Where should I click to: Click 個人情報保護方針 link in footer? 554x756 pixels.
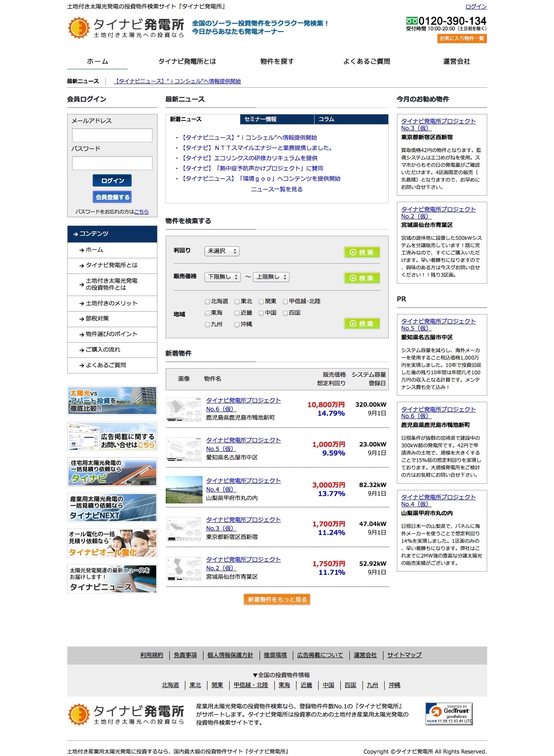[230, 655]
